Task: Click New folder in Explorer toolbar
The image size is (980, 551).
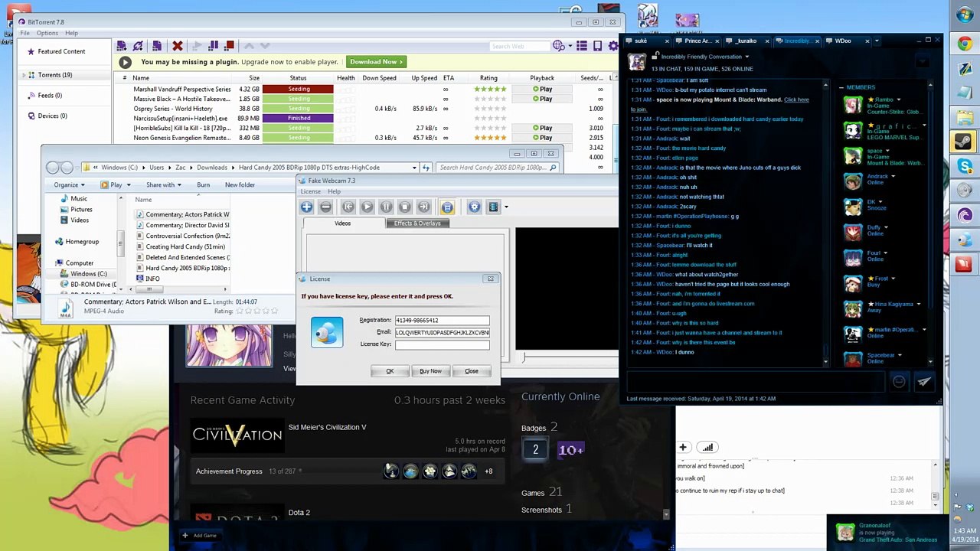Action: click(x=240, y=184)
